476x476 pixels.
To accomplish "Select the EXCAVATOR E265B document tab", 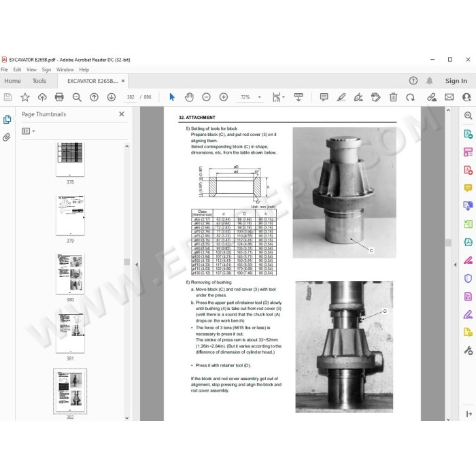I will [x=92, y=81].
